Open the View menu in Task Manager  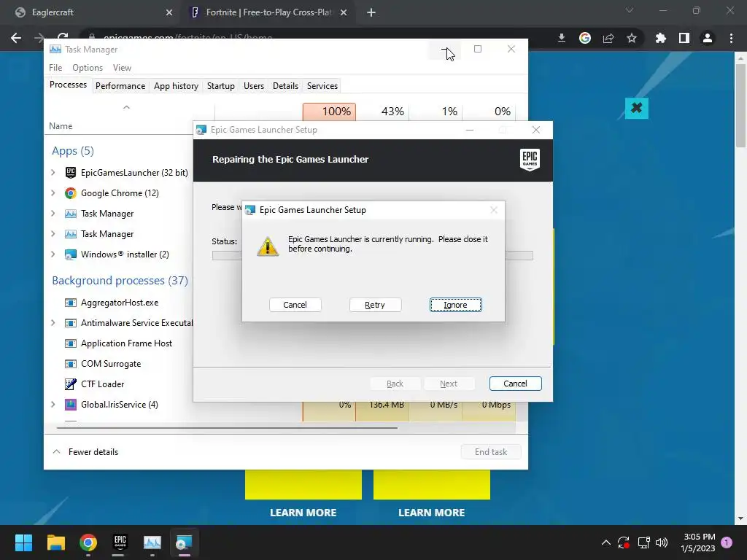click(122, 68)
